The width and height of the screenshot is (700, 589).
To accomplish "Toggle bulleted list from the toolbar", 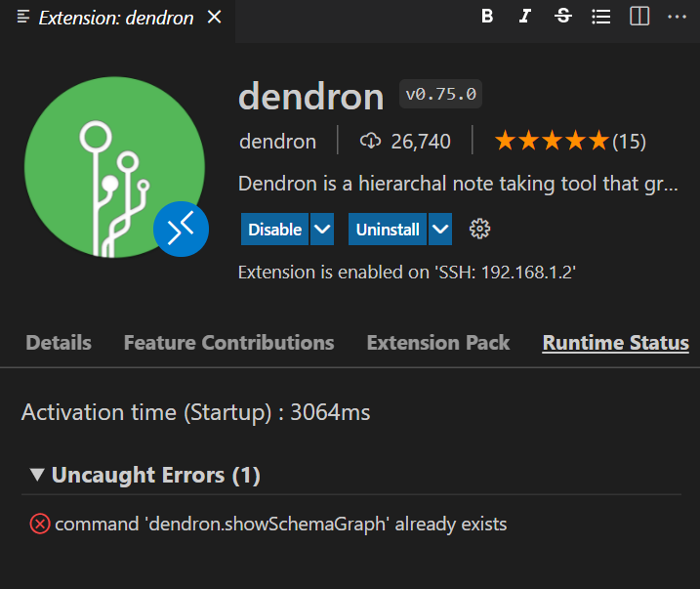I will 600,17.
